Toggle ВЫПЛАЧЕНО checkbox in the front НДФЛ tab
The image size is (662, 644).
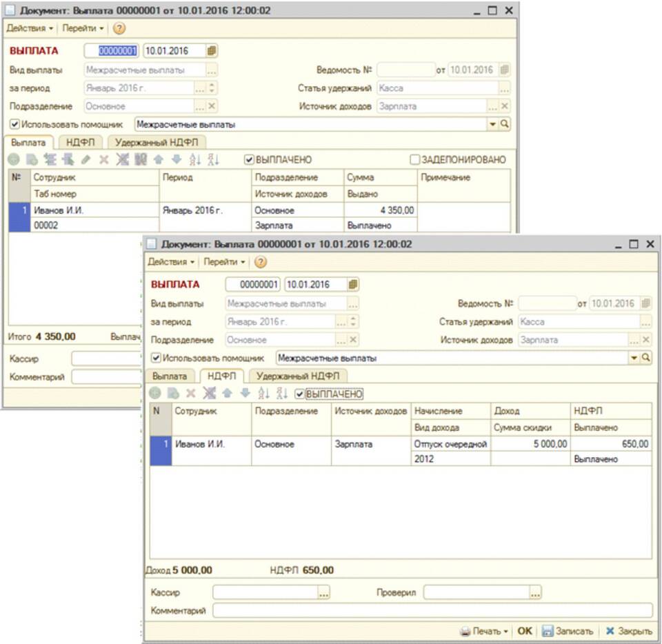click(x=299, y=394)
